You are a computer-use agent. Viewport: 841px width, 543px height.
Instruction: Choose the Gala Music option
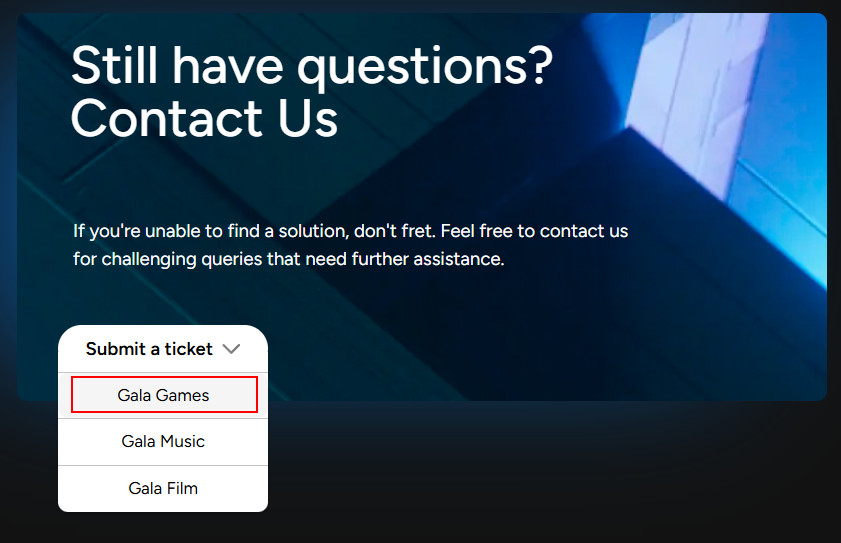[163, 442]
